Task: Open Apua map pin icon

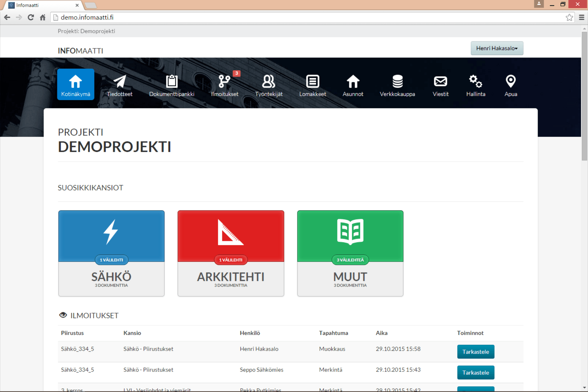Action: coord(511,81)
